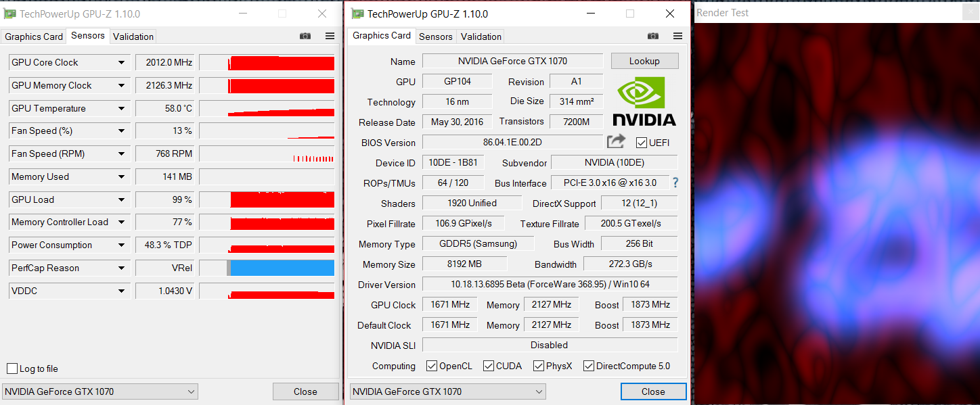This screenshot has height=405, width=980.
Task: Open the VDDC sensor dropdown
Action: (122, 291)
